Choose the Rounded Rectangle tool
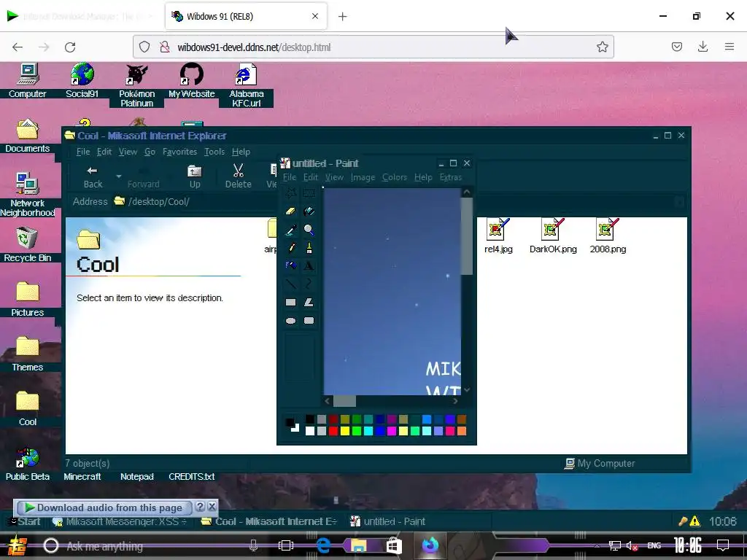The height and width of the screenshot is (560, 747). click(x=309, y=321)
